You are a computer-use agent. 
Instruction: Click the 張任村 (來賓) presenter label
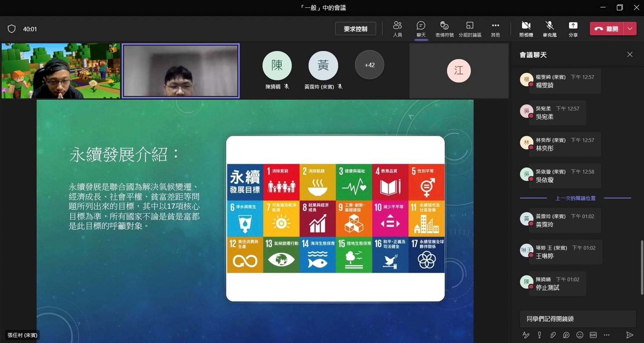point(22,335)
